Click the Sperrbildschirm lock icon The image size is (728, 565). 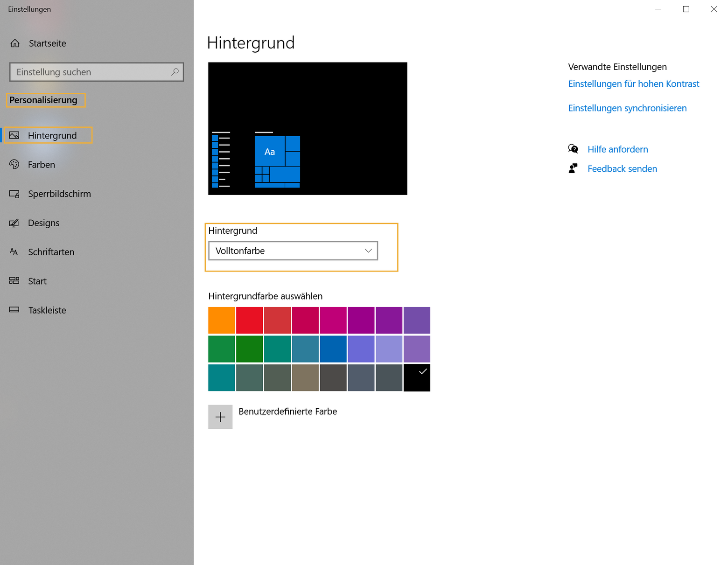click(14, 194)
